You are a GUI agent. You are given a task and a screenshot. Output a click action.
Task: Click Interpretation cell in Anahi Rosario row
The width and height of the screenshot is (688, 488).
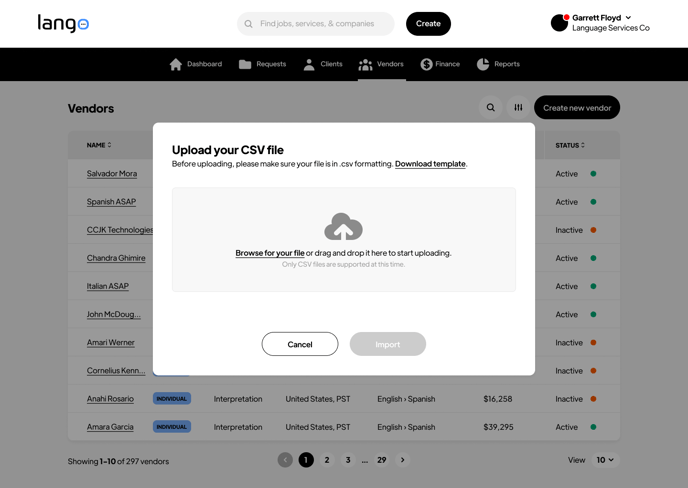click(238, 398)
